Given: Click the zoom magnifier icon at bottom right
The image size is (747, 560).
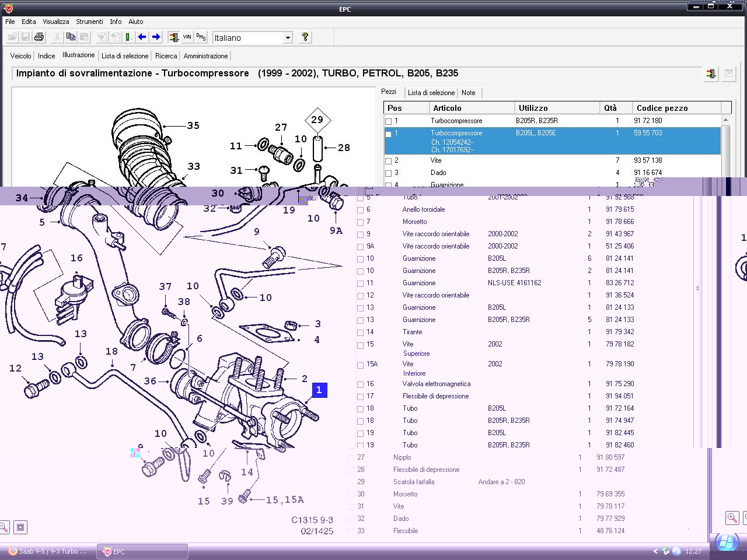Looking at the screenshot, I should (x=732, y=517).
